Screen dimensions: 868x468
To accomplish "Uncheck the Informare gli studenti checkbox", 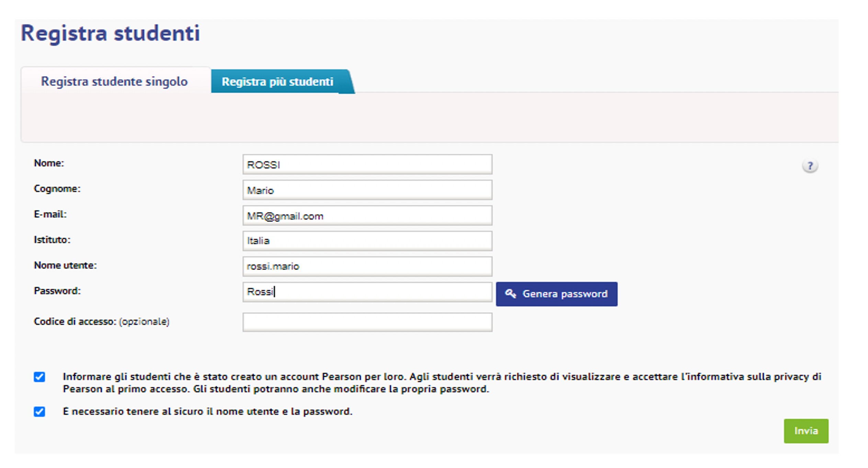I will pos(39,377).
